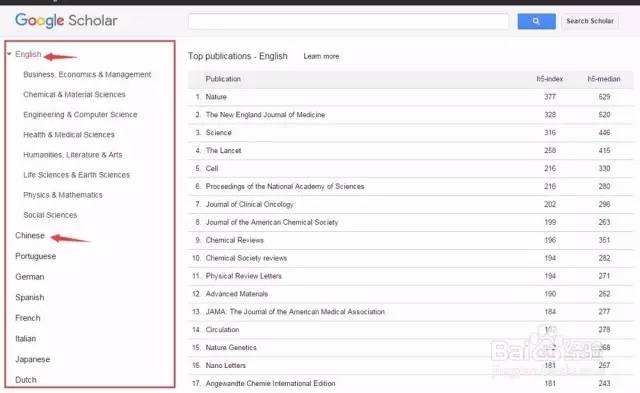Switch to Dutch publications
This screenshot has height=393, width=640.
tap(26, 380)
